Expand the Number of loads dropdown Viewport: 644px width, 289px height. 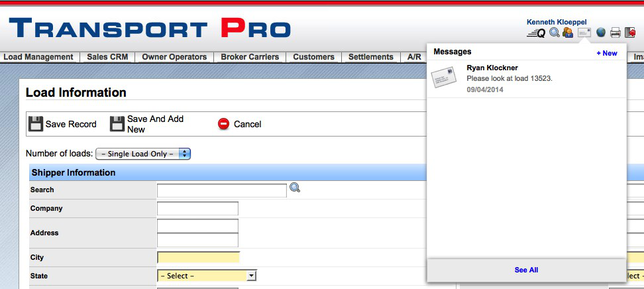coord(143,154)
